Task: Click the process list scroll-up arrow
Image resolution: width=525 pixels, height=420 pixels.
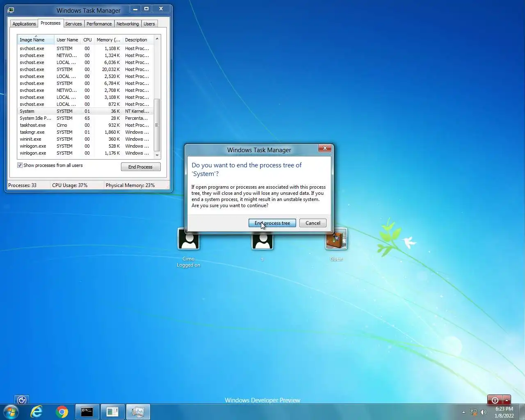Action: click(157, 39)
